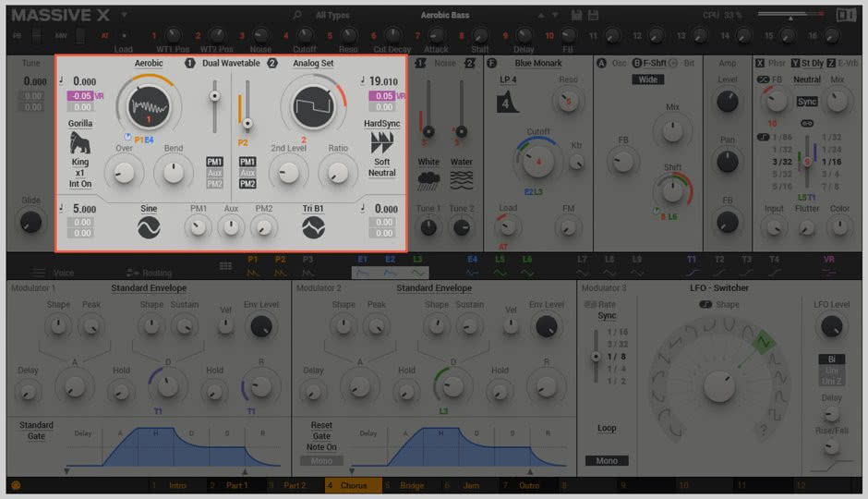868x499 pixels.
Task: Select the Chorus performer section
Action: [353, 485]
